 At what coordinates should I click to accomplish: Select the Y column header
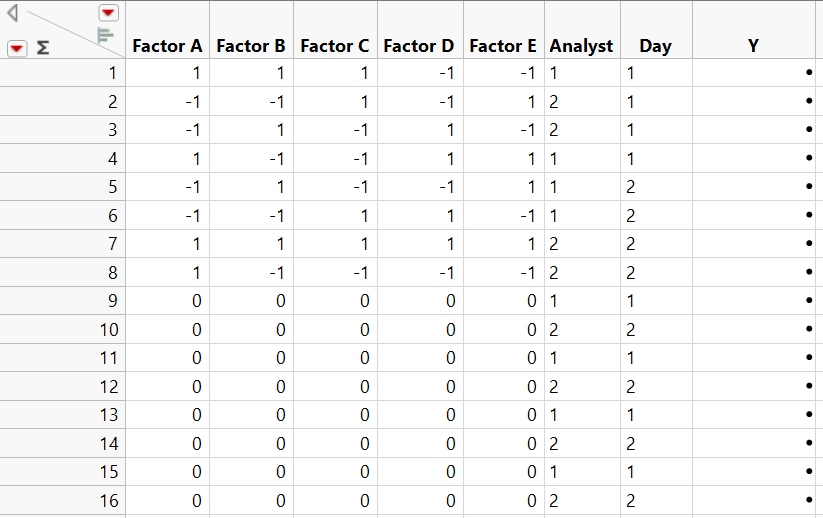point(753,46)
